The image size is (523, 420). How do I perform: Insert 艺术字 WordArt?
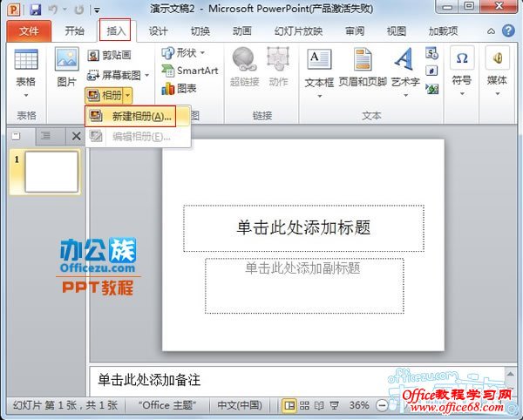click(x=405, y=67)
